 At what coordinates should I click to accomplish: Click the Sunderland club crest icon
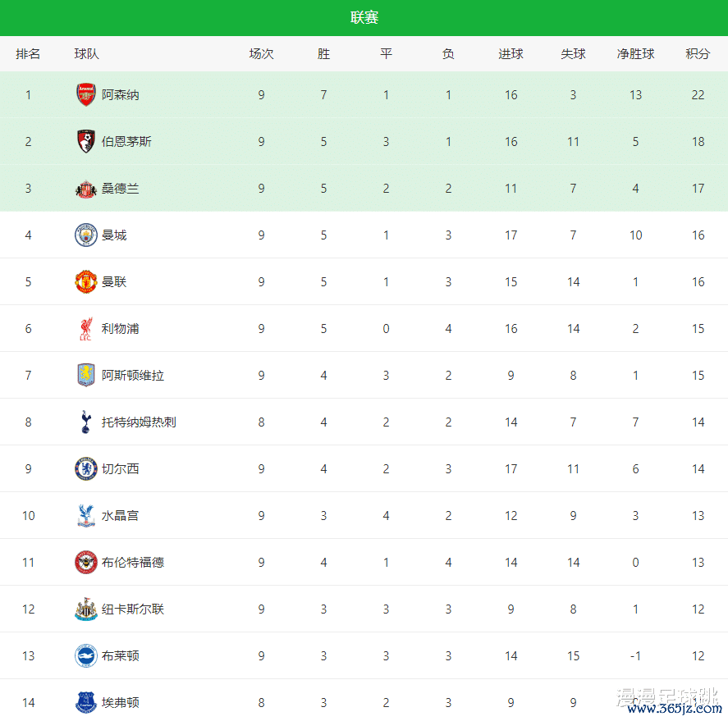coord(85,189)
